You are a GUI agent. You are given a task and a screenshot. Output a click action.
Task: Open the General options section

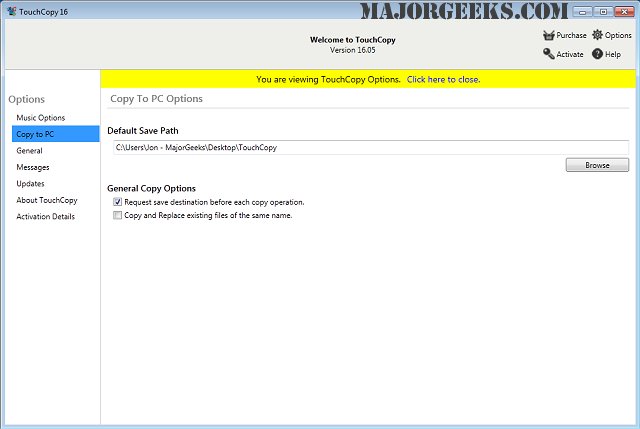pyautogui.click(x=56, y=151)
